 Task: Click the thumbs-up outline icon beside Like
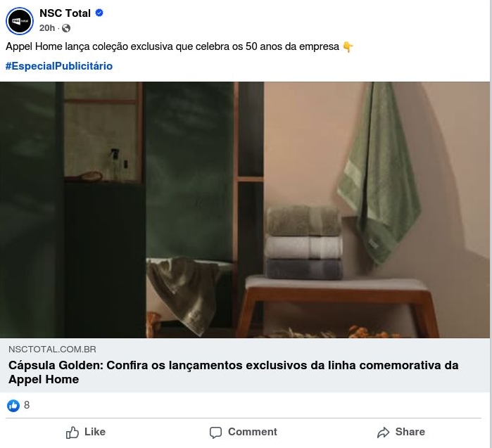[x=72, y=432]
